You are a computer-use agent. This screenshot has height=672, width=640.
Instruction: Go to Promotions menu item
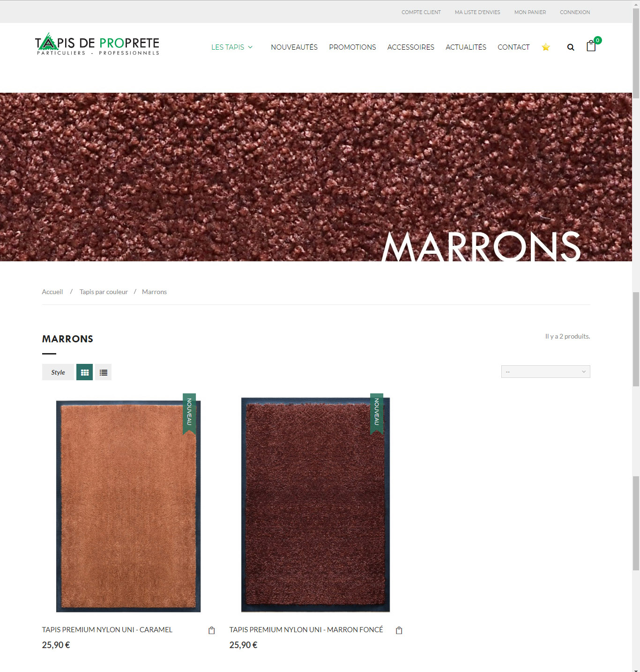pos(352,47)
